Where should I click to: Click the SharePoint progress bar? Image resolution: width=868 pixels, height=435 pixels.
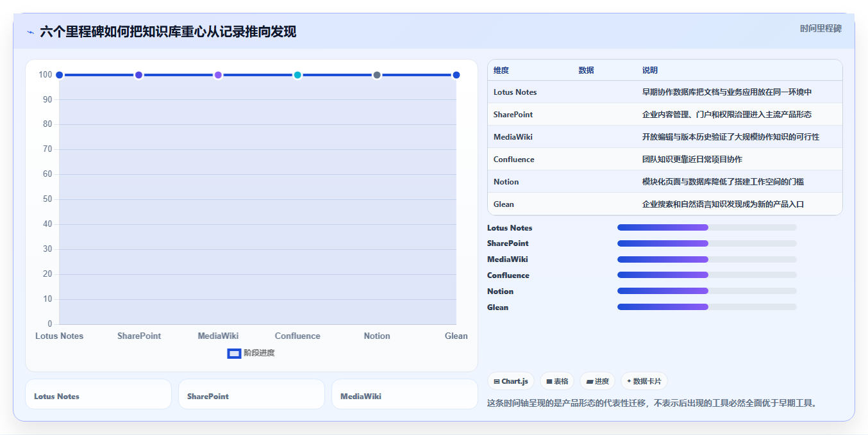(706, 243)
